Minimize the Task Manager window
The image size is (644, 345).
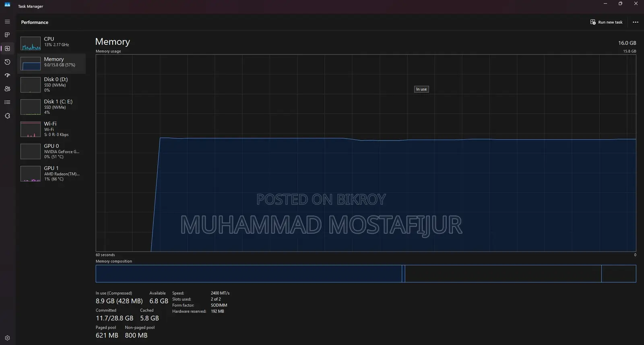click(x=605, y=4)
